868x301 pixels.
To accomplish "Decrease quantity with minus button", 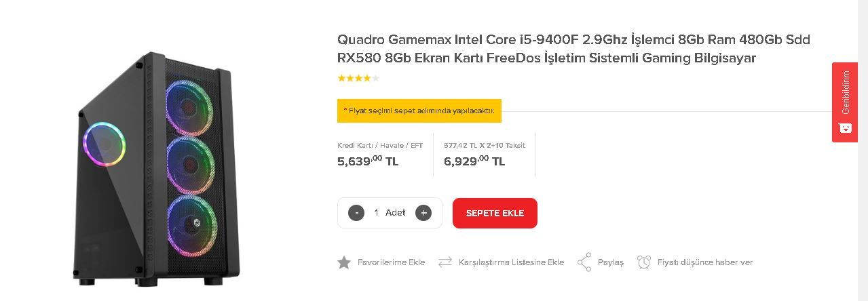I will coord(356,213).
